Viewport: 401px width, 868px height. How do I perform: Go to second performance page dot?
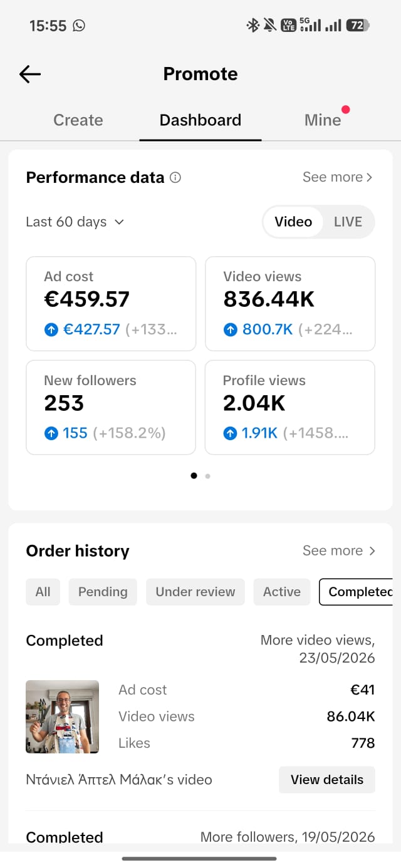(207, 476)
